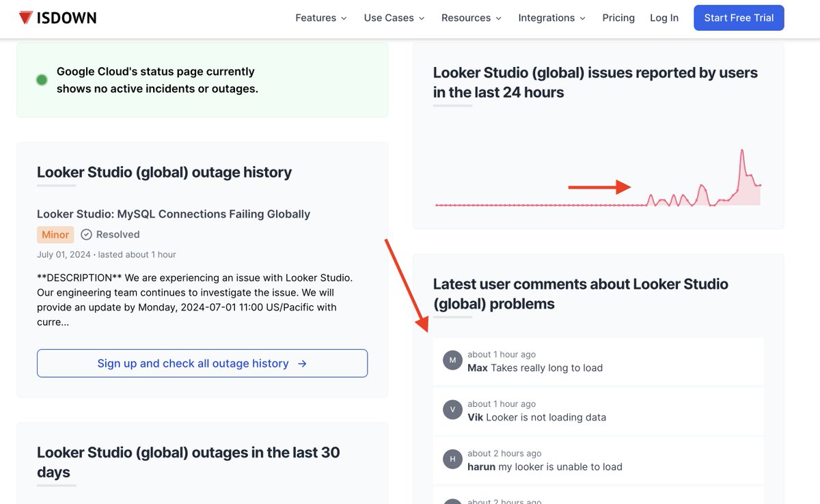
Task: Click the Minor severity badge
Action: (x=55, y=234)
